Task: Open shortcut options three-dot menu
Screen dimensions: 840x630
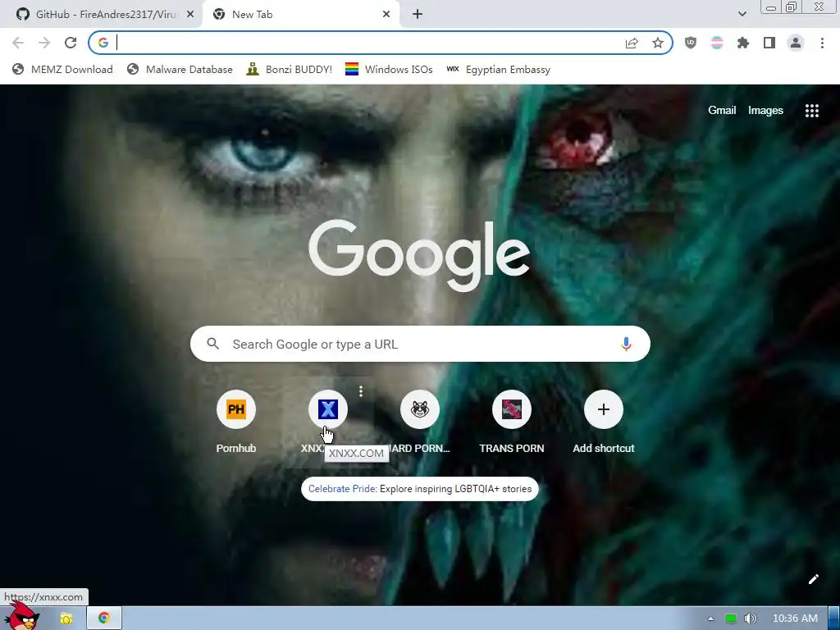Action: (361, 391)
